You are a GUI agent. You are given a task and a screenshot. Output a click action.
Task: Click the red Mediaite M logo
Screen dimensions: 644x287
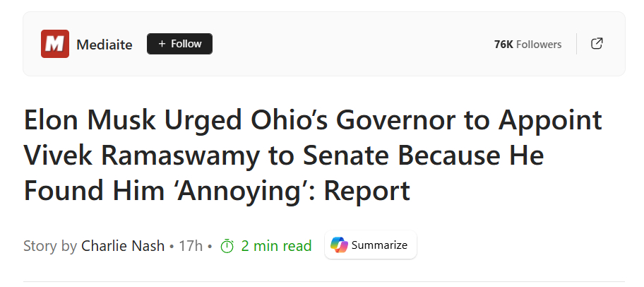coord(54,44)
